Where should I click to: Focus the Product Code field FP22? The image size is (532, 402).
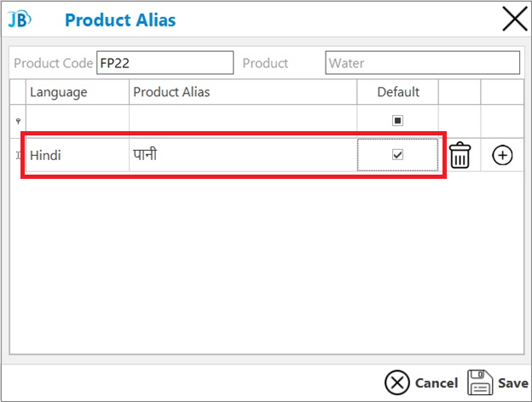click(165, 63)
